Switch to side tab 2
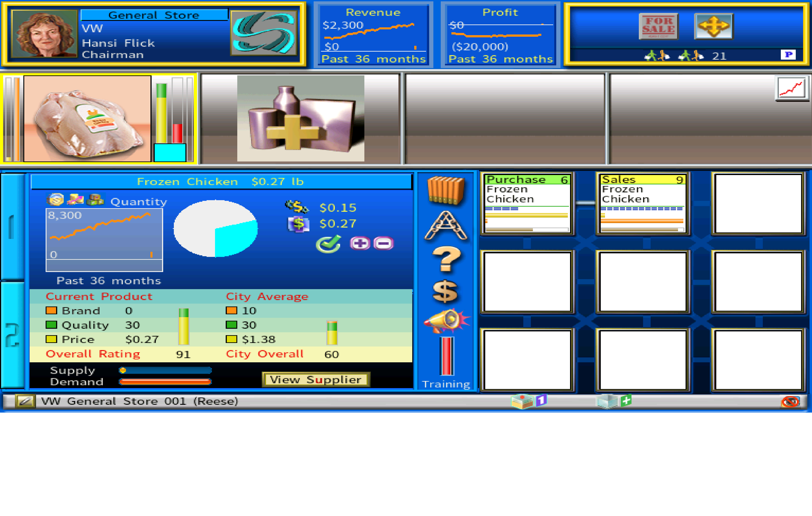The image size is (812, 516). coord(12,335)
